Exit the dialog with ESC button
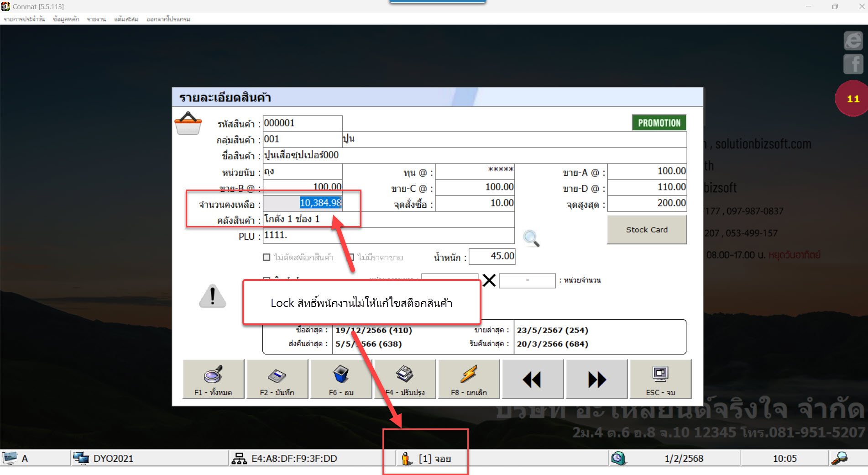This screenshot has width=868, height=475. point(660,379)
